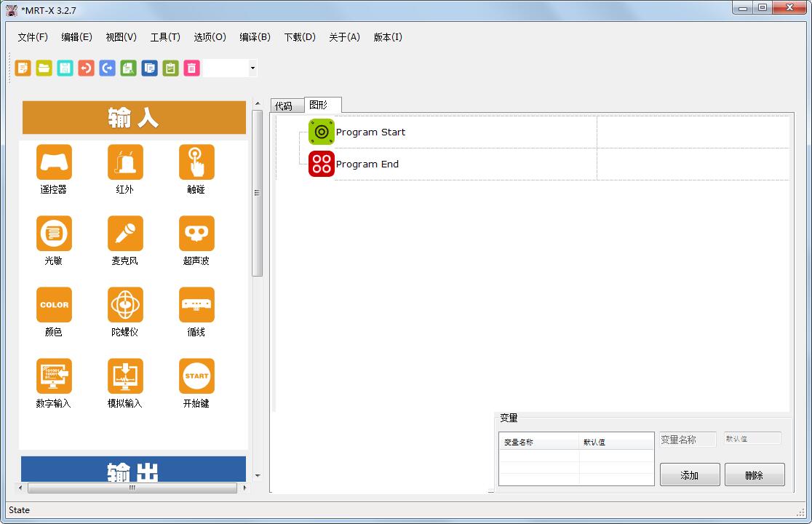Click the 变量名称 column header in variable table
812x524 pixels.
(x=538, y=442)
